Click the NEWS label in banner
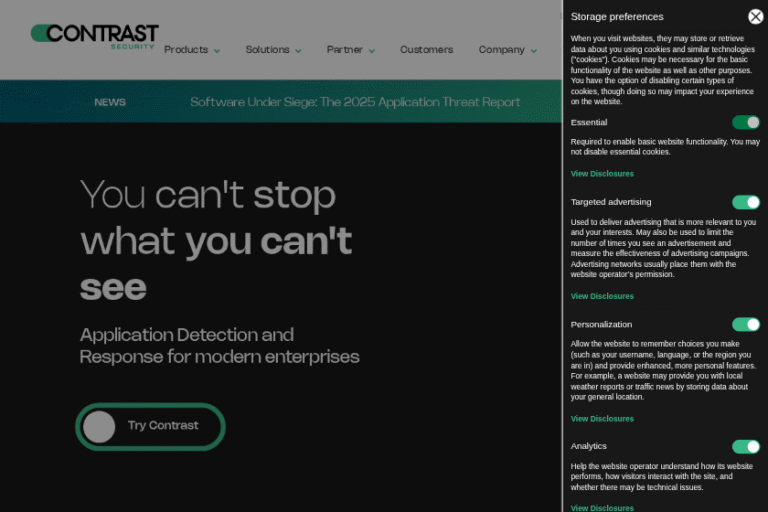768x512 pixels. click(x=110, y=102)
